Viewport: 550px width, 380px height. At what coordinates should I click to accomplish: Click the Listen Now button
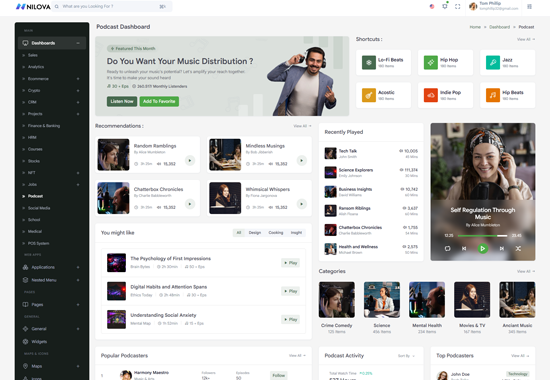[122, 101]
